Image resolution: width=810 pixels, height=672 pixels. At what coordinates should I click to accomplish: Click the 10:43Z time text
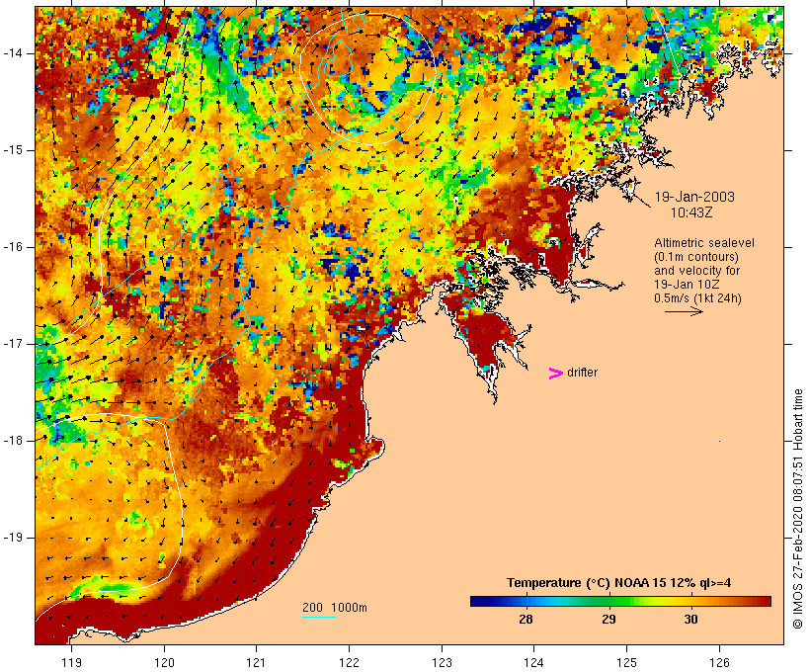coord(691,211)
